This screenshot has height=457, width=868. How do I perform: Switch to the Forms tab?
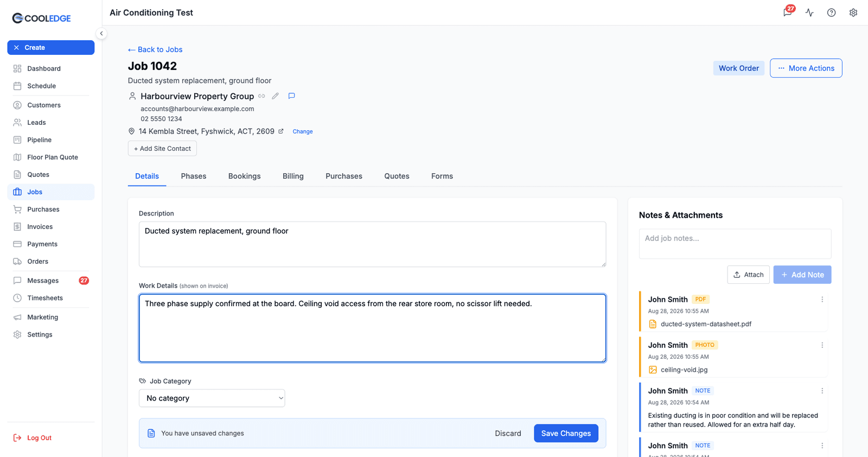tap(442, 176)
